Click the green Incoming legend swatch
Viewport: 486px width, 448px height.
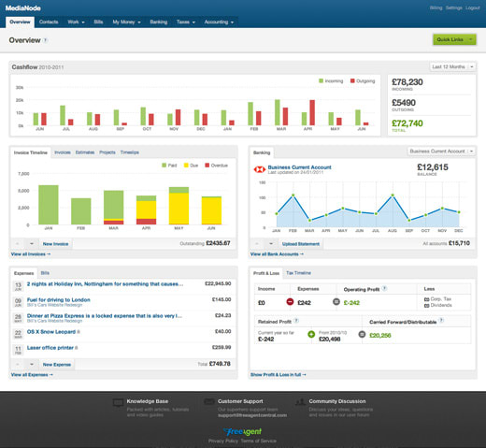pos(322,81)
